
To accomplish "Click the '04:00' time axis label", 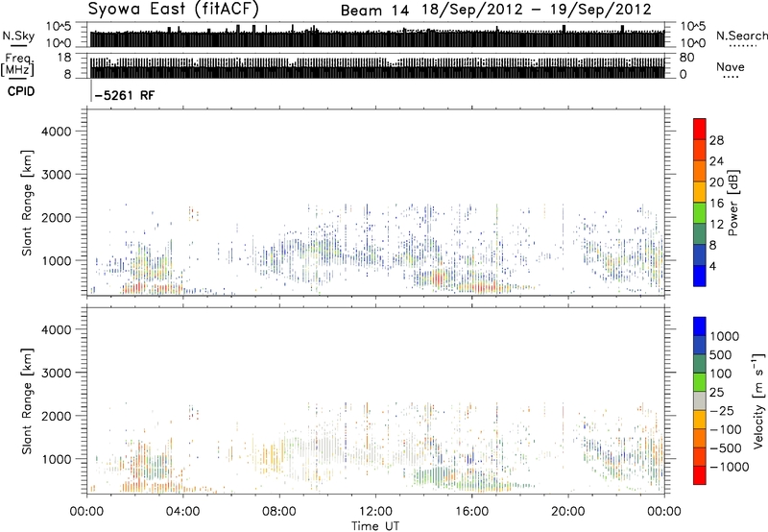I will pos(182,511).
